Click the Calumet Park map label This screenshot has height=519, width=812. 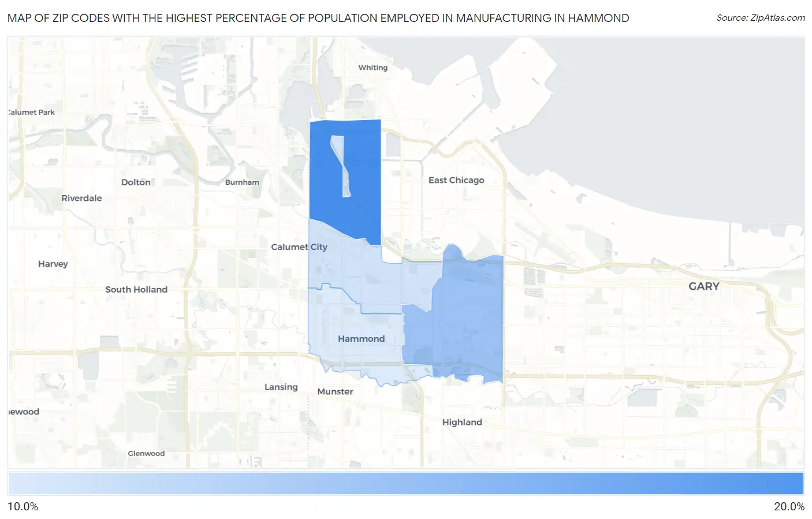point(32,113)
